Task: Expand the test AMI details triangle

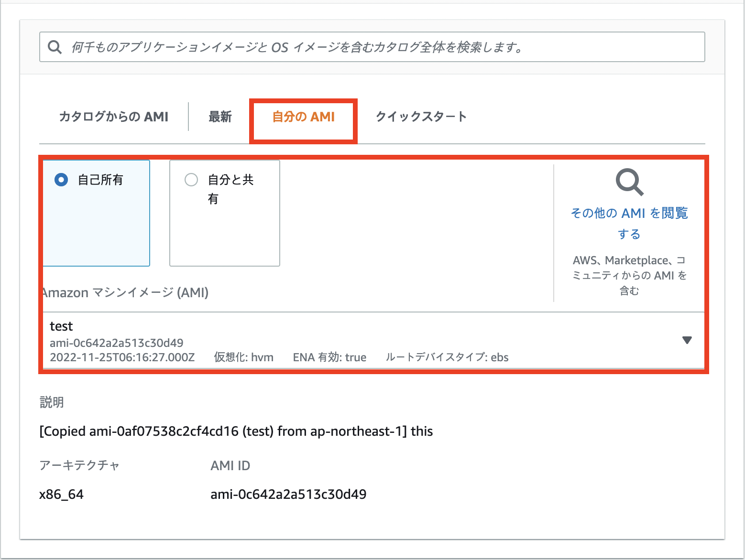Action: coord(687,340)
